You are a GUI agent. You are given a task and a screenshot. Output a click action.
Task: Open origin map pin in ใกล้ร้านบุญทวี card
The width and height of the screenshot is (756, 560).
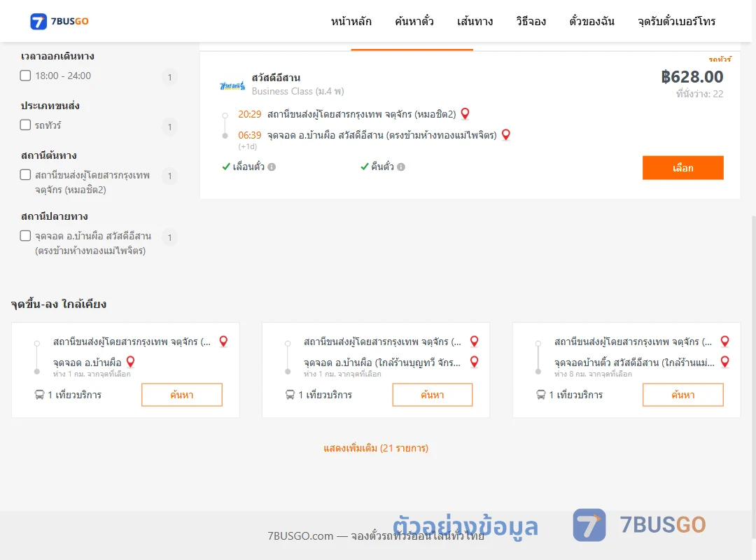point(475,342)
